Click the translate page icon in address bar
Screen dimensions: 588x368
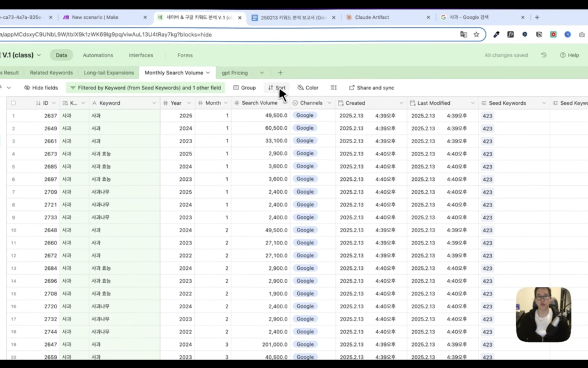coord(463,35)
